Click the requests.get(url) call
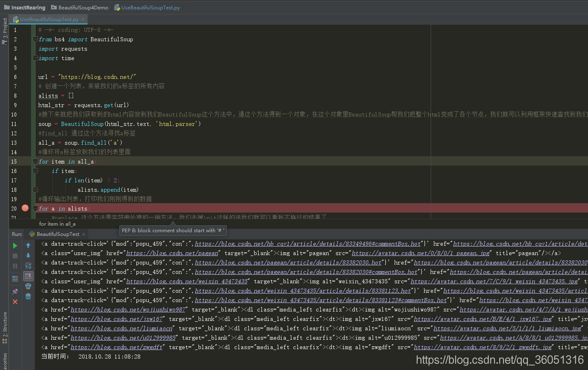This screenshot has width=588, height=370. coord(101,105)
